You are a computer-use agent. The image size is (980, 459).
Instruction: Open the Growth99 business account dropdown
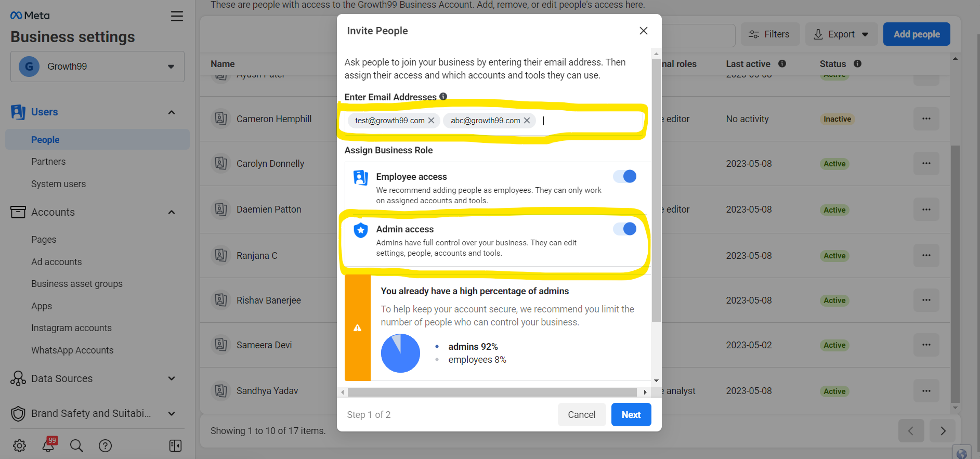(97, 67)
